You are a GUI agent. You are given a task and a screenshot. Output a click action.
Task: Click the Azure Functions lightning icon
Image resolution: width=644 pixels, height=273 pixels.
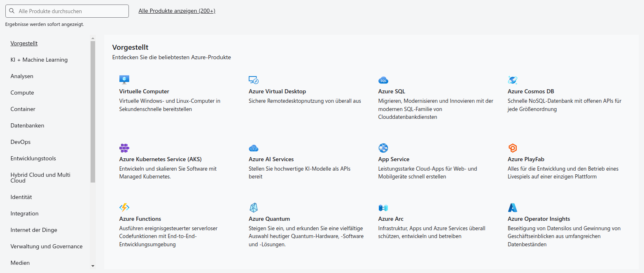124,207
